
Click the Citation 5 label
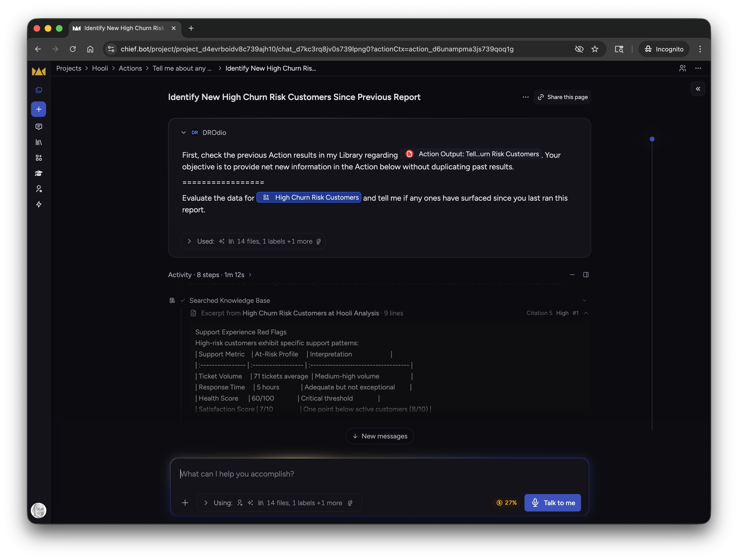click(539, 313)
